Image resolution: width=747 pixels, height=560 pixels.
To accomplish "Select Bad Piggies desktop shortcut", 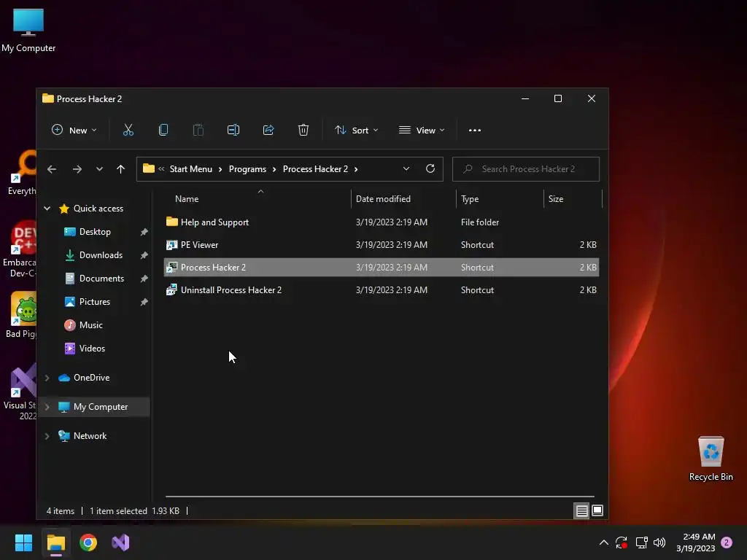I will point(22,315).
